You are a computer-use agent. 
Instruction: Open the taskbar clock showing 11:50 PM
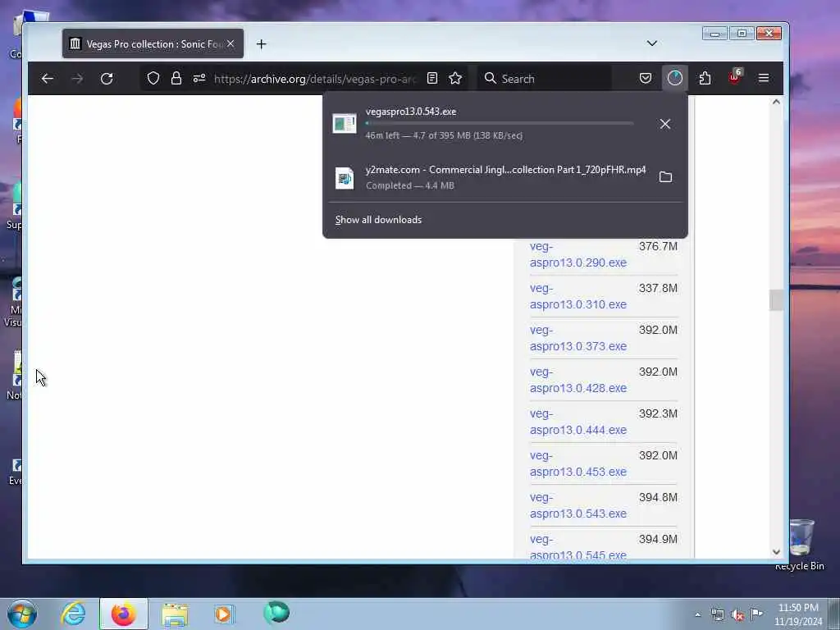(798, 614)
